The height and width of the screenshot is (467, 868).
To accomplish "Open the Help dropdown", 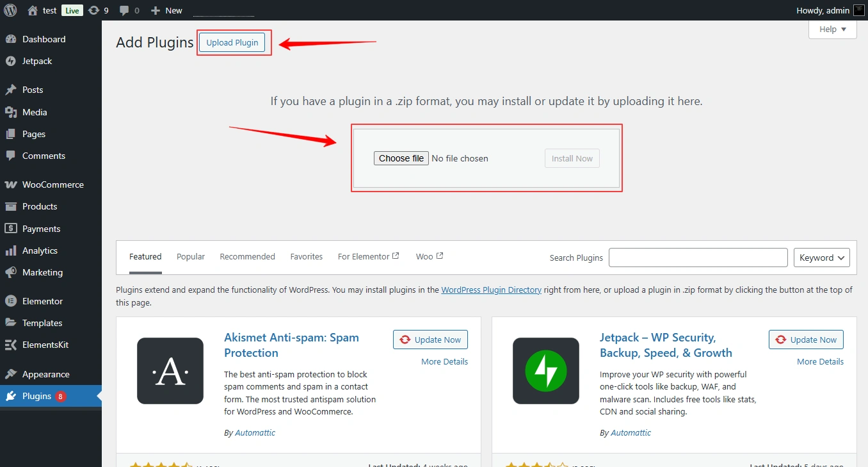I will click(x=832, y=29).
